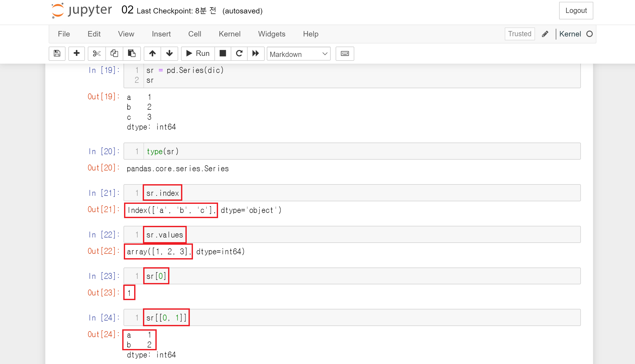Screen dimensions: 635x364
Task: Open the cell type Markdown dropdown
Action: (x=298, y=54)
